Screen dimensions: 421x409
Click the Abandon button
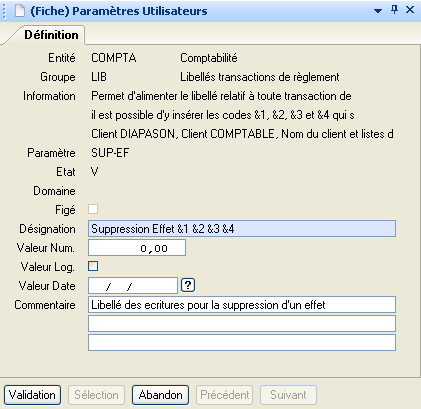pos(160,395)
